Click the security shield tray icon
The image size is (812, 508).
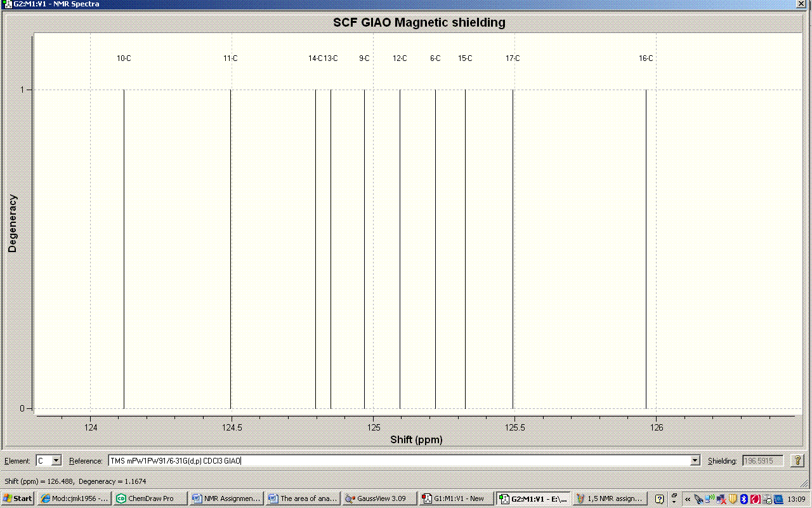point(733,499)
